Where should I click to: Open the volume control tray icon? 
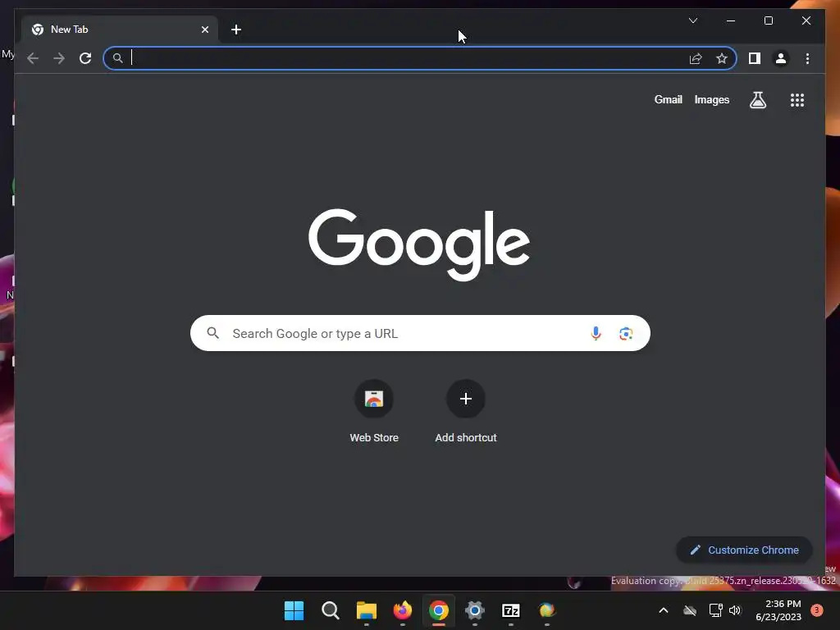point(735,610)
